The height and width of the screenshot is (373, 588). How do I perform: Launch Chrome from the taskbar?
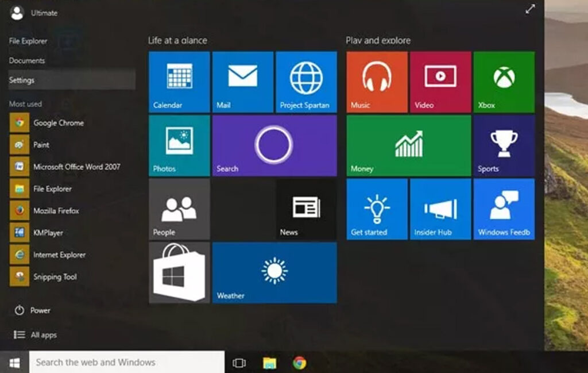tap(299, 363)
